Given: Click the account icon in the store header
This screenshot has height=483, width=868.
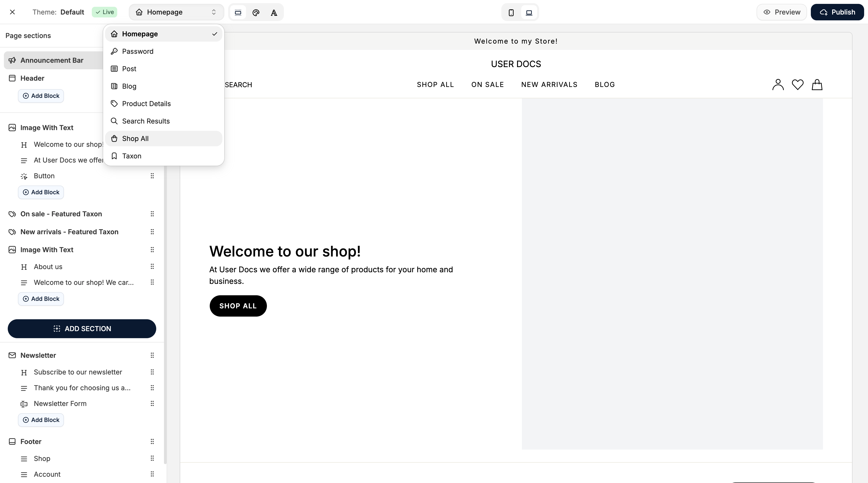Looking at the screenshot, I should coord(778,85).
